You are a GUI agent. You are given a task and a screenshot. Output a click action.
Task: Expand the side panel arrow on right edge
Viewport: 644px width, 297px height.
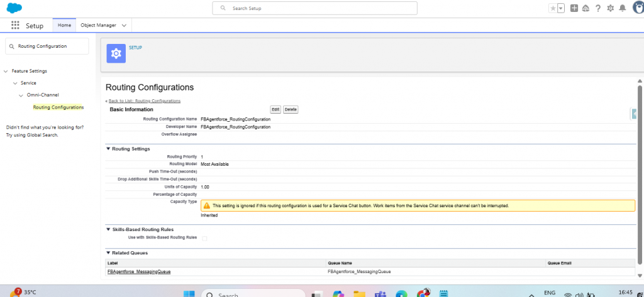tap(634, 114)
